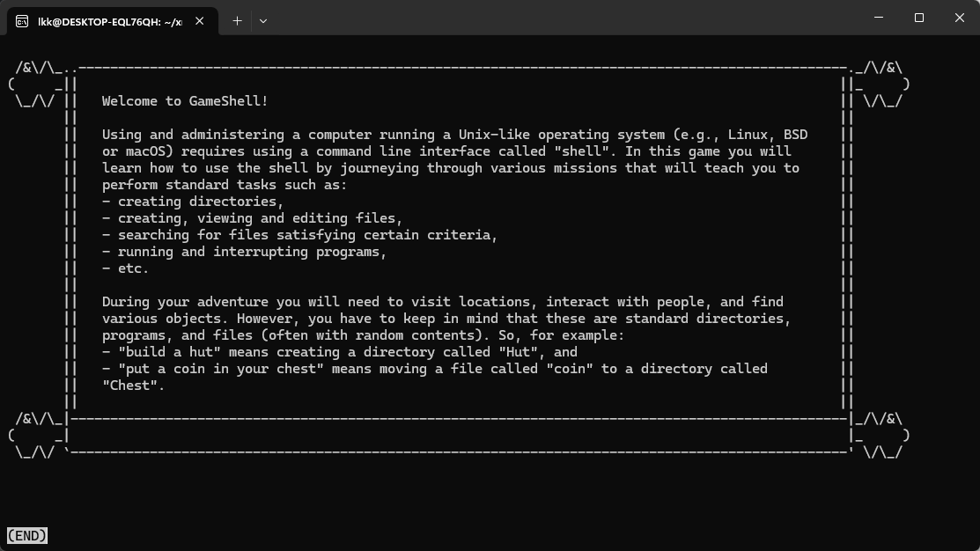Image resolution: width=980 pixels, height=551 pixels.
Task: Click the "running and interrupting programs," line
Action: click(x=244, y=252)
